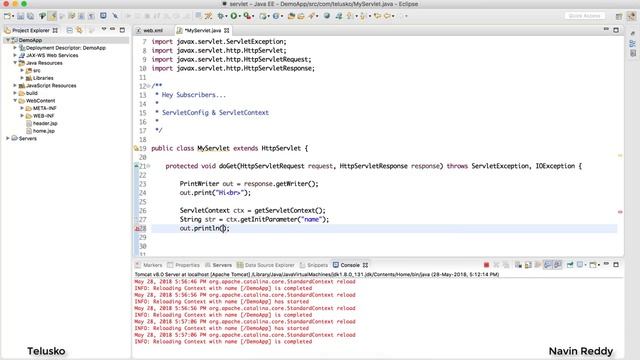Click the green Run button icon
The width and height of the screenshot is (640, 360).
click(x=234, y=16)
